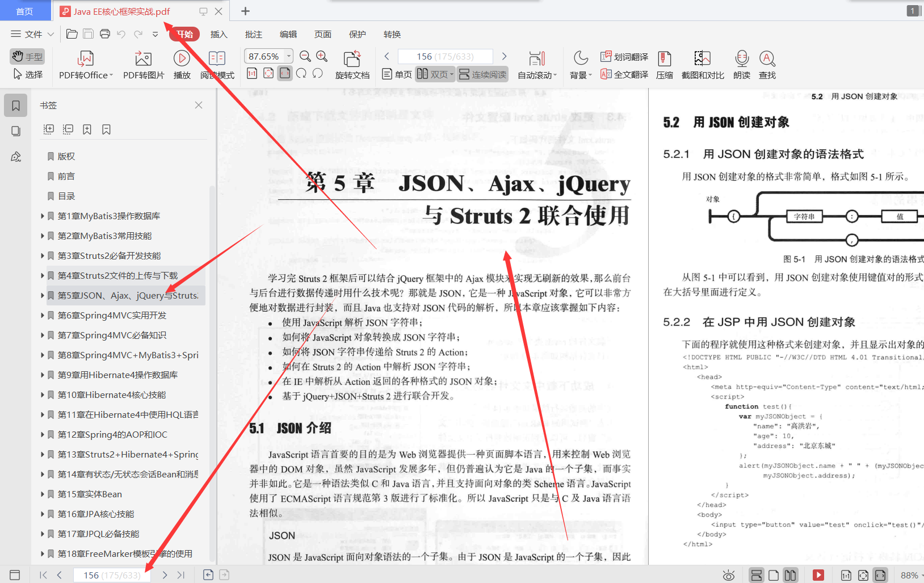Switch to the 转换 ribbon tab

(392, 34)
